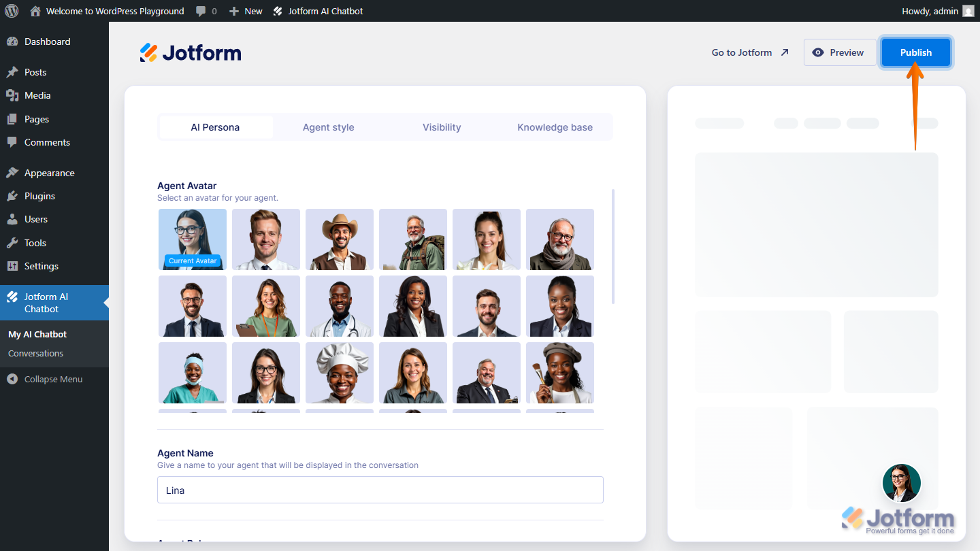Click the admin avatar icon at top right
This screenshot has width=980, height=551.
968,11
